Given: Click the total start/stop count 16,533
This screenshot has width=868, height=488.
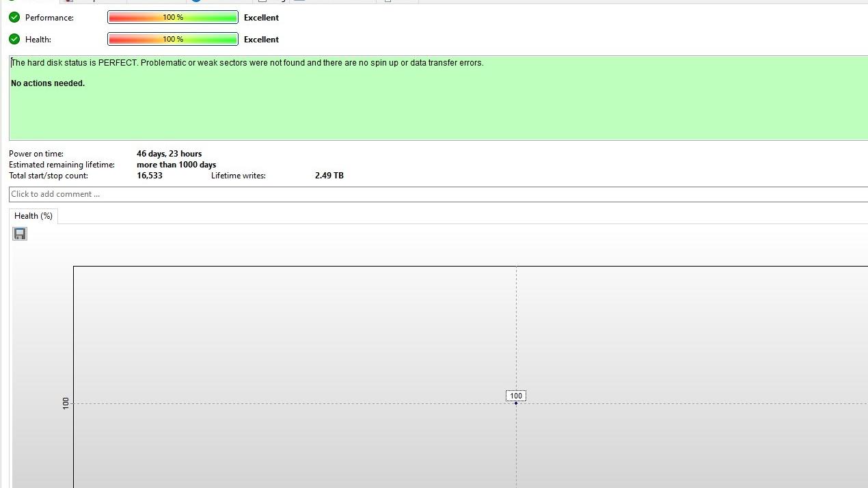Looking at the screenshot, I should tap(150, 176).
